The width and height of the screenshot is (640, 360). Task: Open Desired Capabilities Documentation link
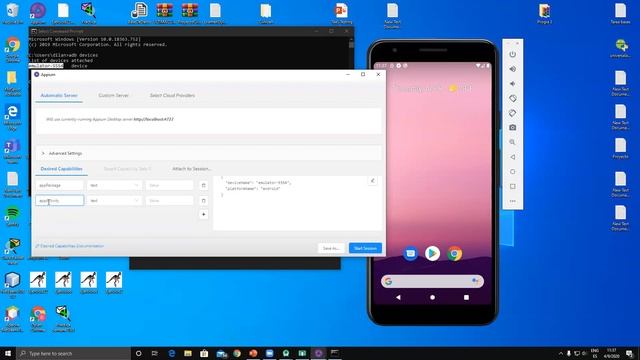click(69, 246)
